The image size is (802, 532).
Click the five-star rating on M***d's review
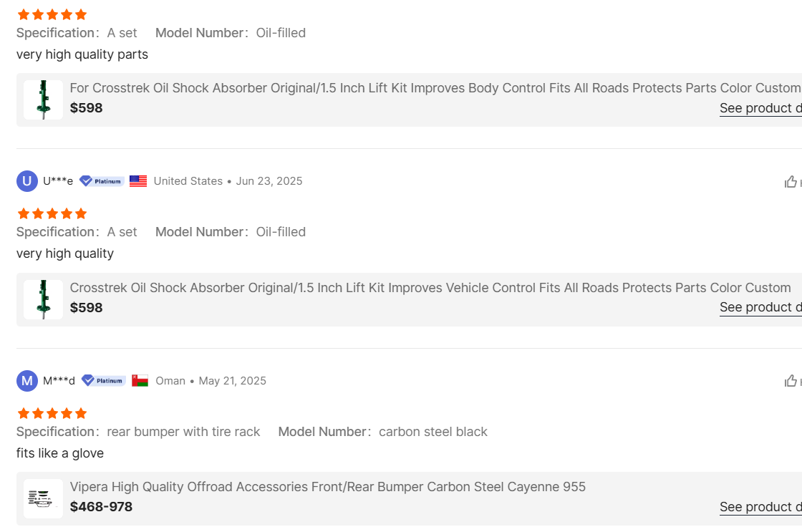coord(52,413)
